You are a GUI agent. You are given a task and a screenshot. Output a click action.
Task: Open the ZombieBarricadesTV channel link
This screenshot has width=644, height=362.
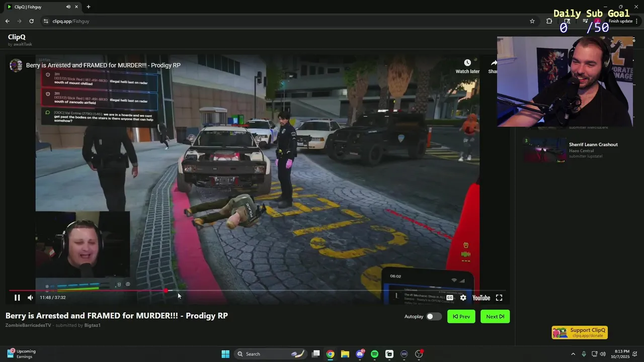pos(28,325)
